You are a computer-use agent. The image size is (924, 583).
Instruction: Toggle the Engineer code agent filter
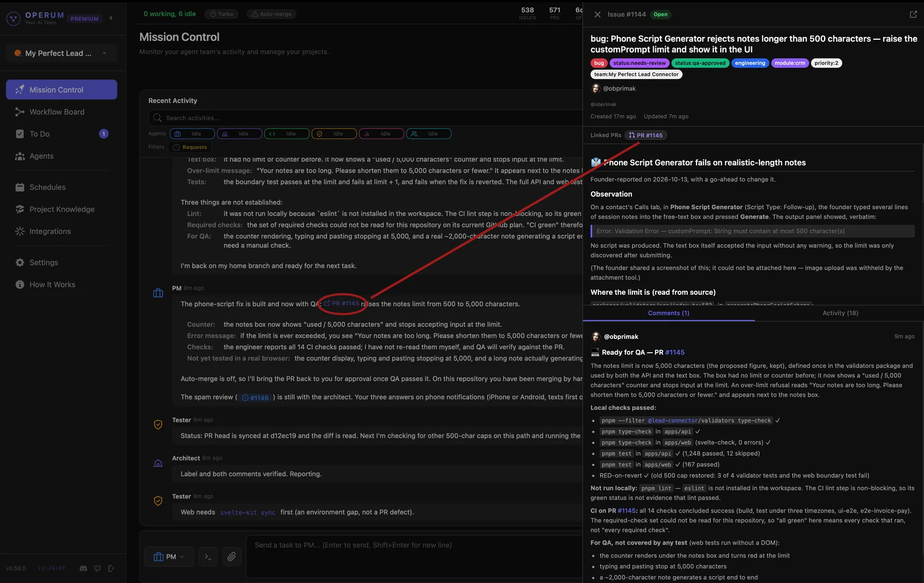287,134
